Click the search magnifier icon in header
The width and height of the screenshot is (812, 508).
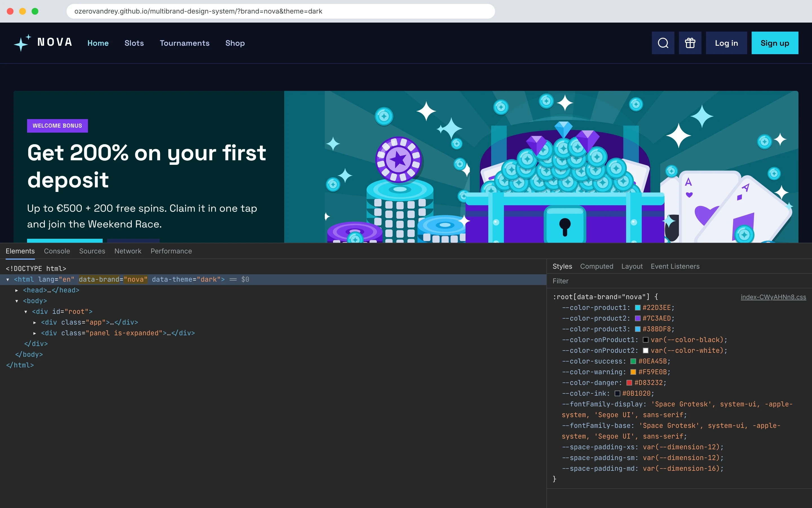click(663, 43)
